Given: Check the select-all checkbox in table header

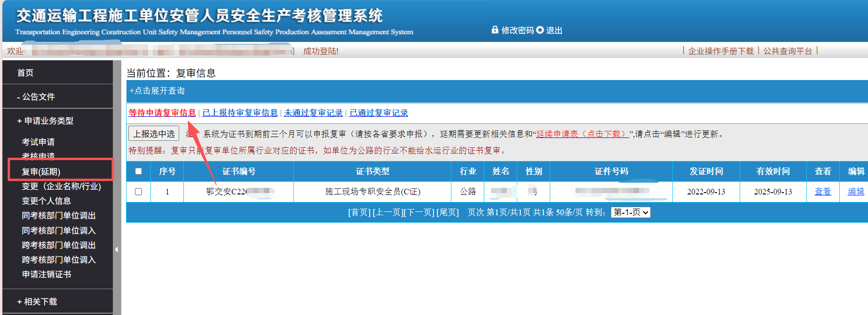Looking at the screenshot, I should pos(138,171).
